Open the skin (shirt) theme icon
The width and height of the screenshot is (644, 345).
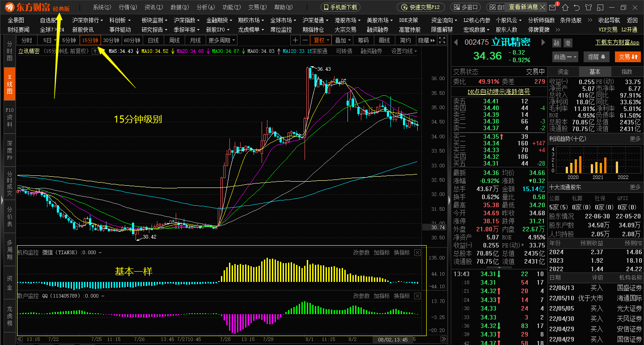(588, 7)
